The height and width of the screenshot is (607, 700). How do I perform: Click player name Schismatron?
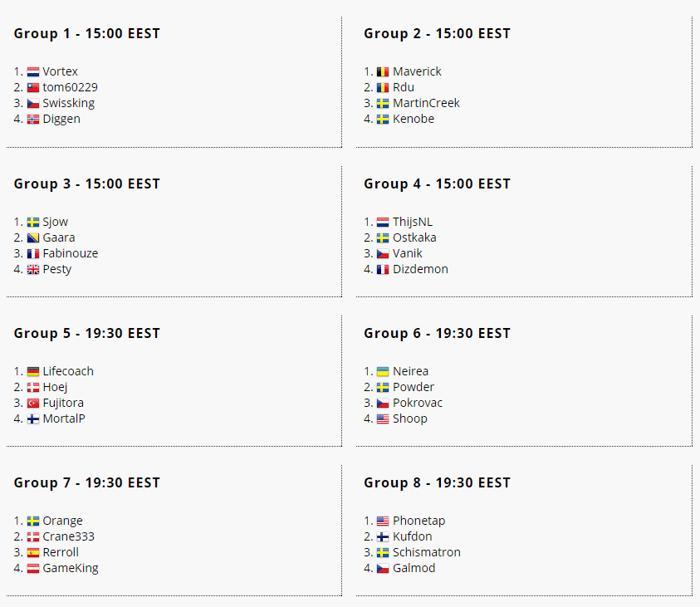(427, 552)
